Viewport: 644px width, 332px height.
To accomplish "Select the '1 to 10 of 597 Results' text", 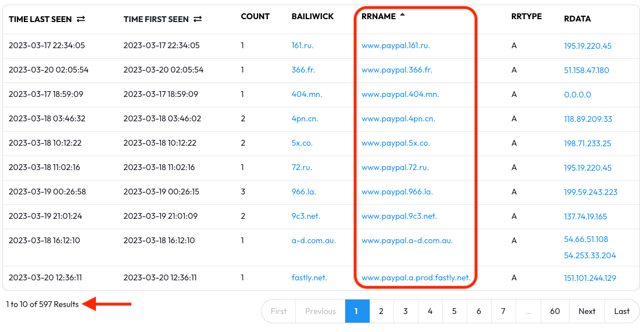I will pos(42,304).
